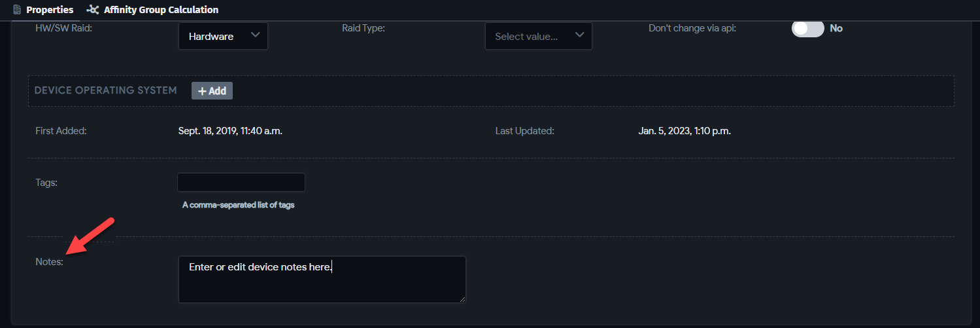Focus the Tags input field
The width and height of the screenshot is (980, 328).
point(241,183)
